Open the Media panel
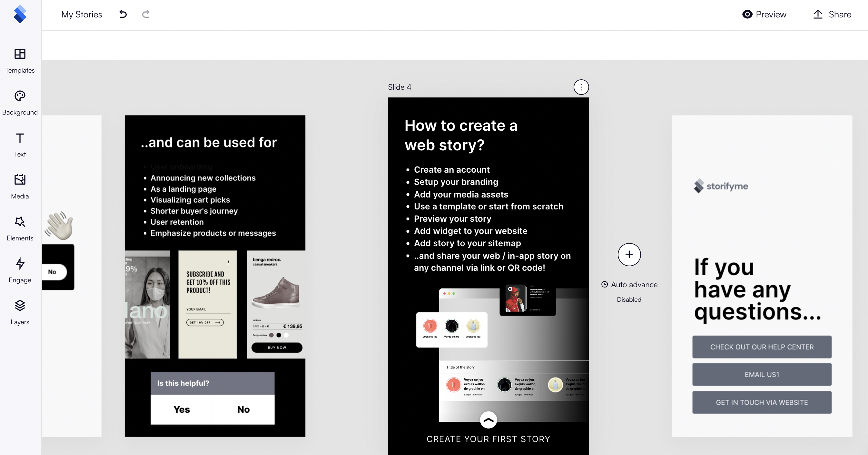This screenshot has height=455, width=868. pos(20,186)
